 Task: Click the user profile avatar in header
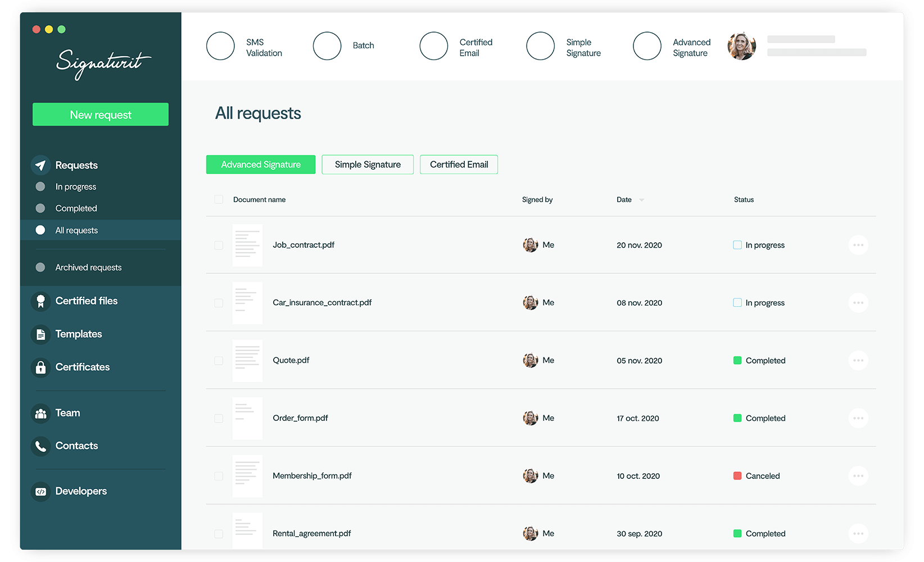[x=741, y=46]
